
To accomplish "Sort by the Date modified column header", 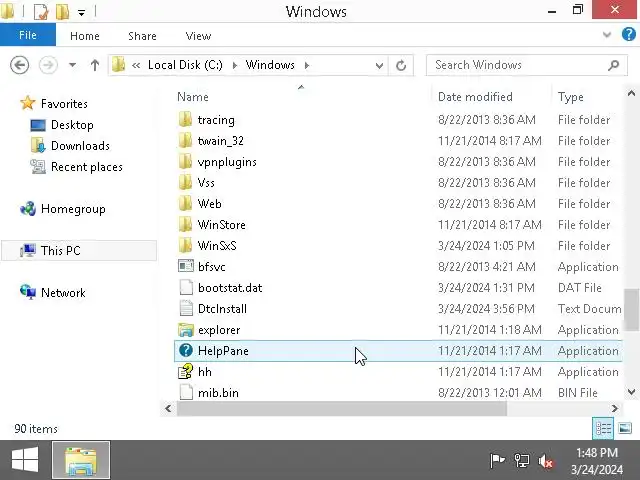I will (475, 97).
